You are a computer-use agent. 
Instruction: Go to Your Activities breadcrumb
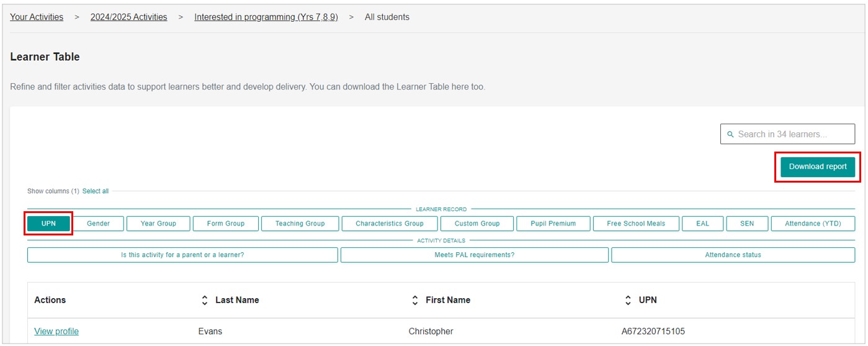coord(37,17)
